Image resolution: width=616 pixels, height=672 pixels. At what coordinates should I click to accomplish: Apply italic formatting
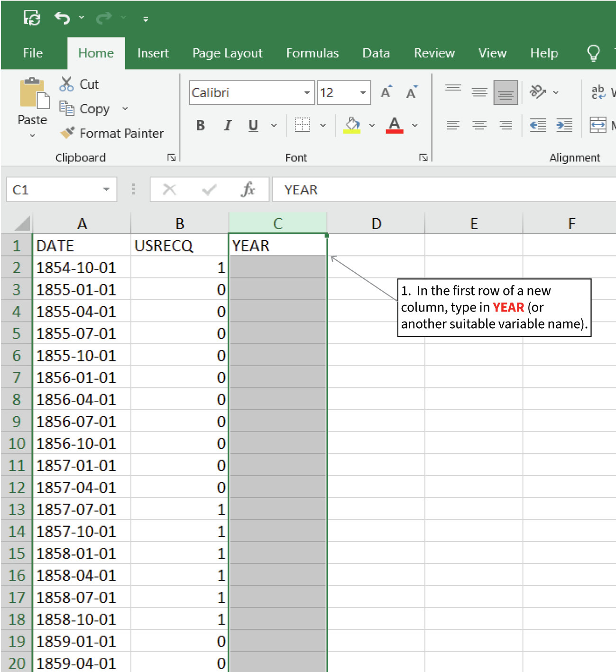click(x=227, y=125)
